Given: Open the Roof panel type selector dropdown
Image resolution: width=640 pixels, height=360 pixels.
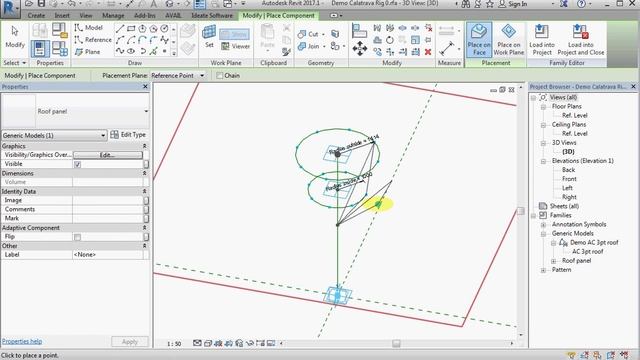Looking at the screenshot, I should click(x=146, y=111).
